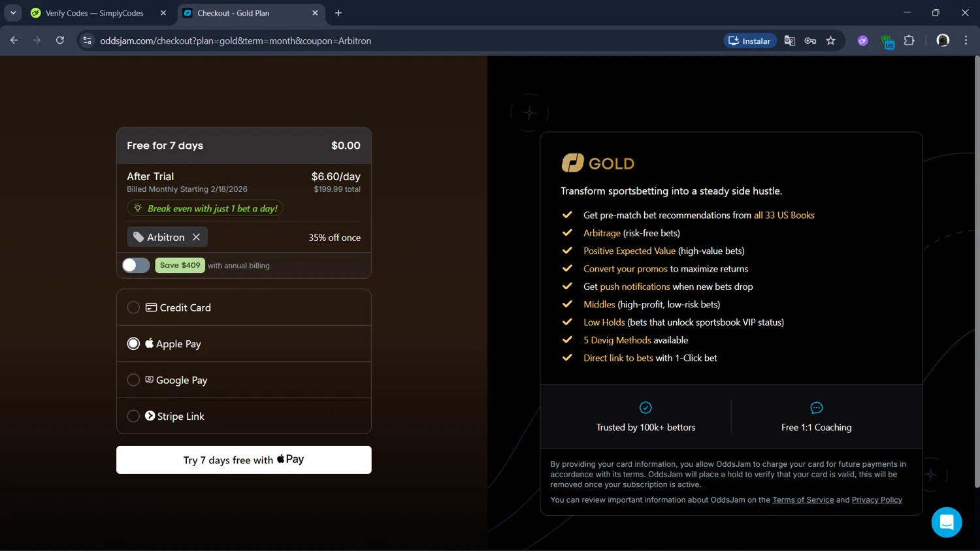Image resolution: width=980 pixels, height=551 pixels.
Task: Click the Arbitrage feature link
Action: coord(602,233)
